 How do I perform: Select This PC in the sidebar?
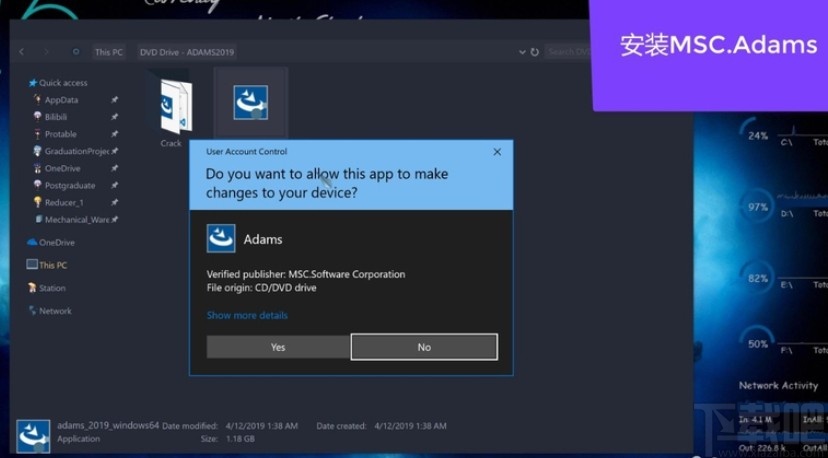coord(53,265)
